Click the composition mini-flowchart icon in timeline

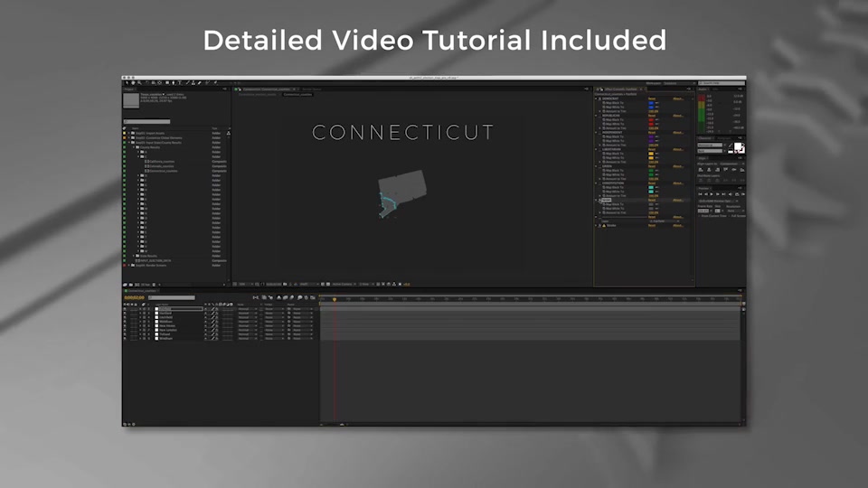tap(256, 297)
